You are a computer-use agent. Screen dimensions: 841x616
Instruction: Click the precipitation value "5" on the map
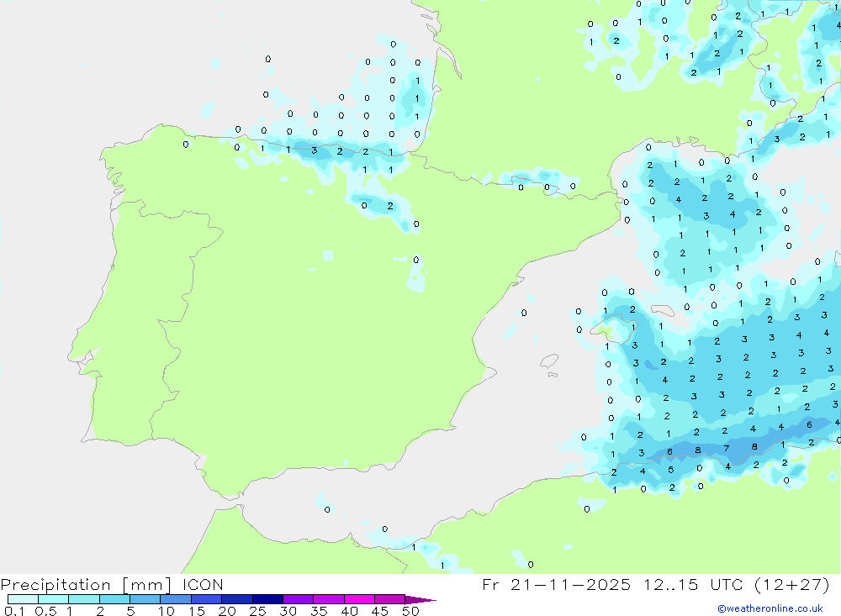tap(670, 470)
